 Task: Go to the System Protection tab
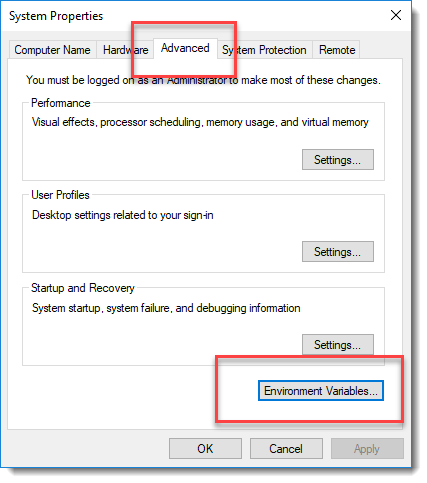coord(264,50)
